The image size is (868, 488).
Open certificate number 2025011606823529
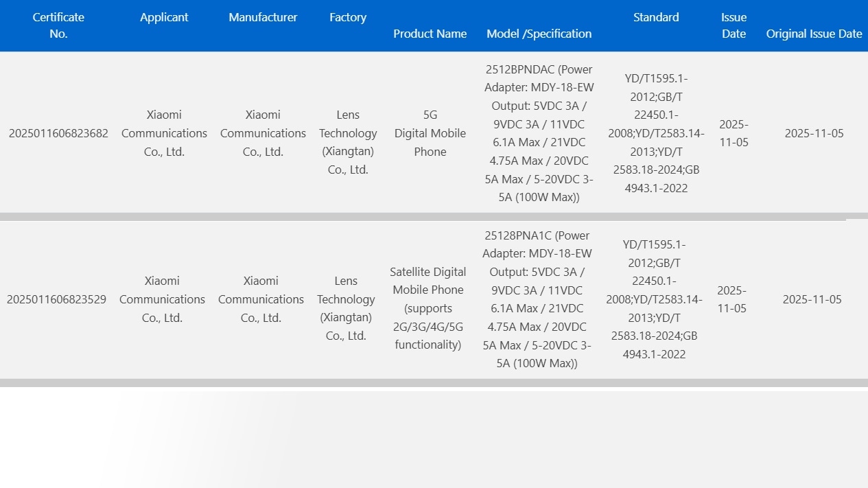point(57,299)
